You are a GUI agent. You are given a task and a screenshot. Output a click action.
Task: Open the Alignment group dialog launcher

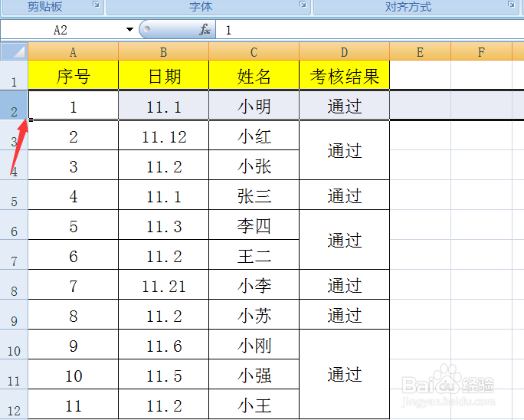[511, 5]
